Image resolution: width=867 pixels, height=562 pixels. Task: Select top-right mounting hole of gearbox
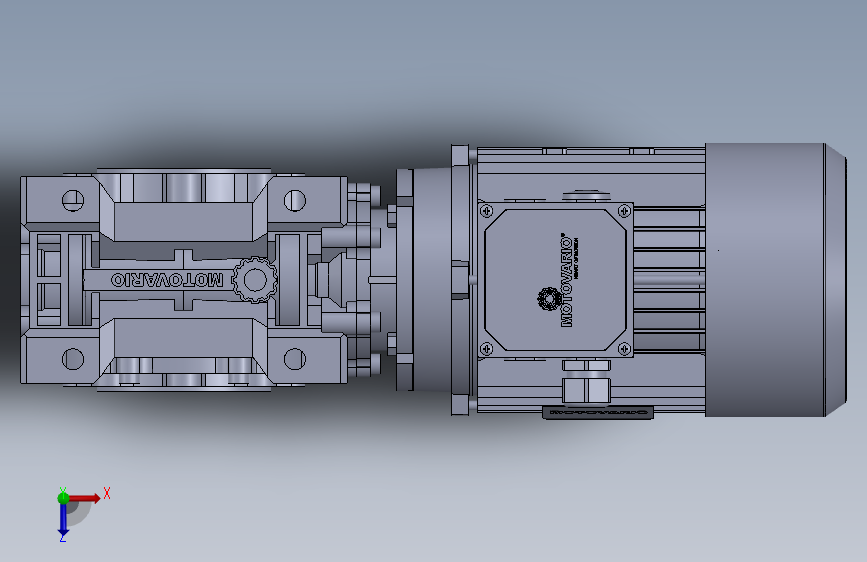point(295,200)
